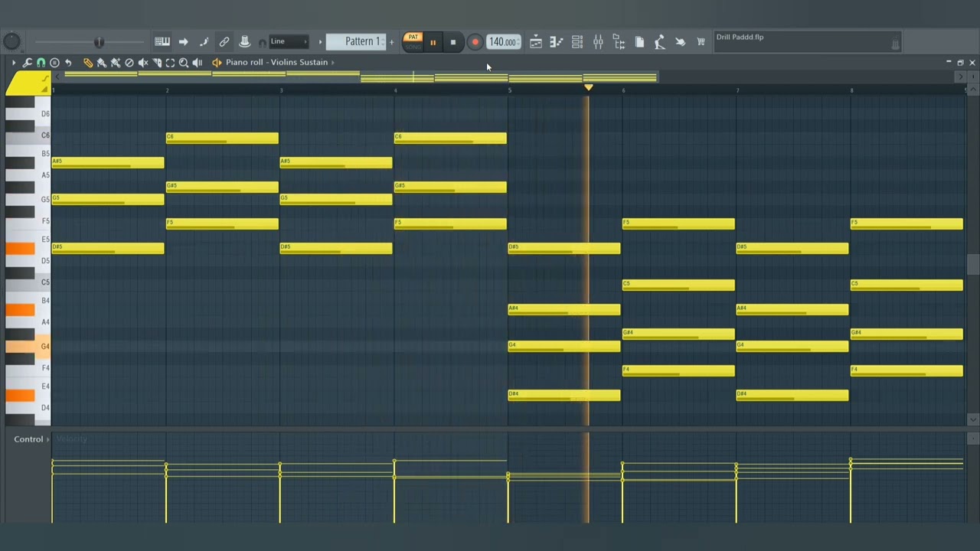Toggle the piano roll snap magnet
Image resolution: width=980 pixels, height=551 pixels.
pyautogui.click(x=41, y=63)
